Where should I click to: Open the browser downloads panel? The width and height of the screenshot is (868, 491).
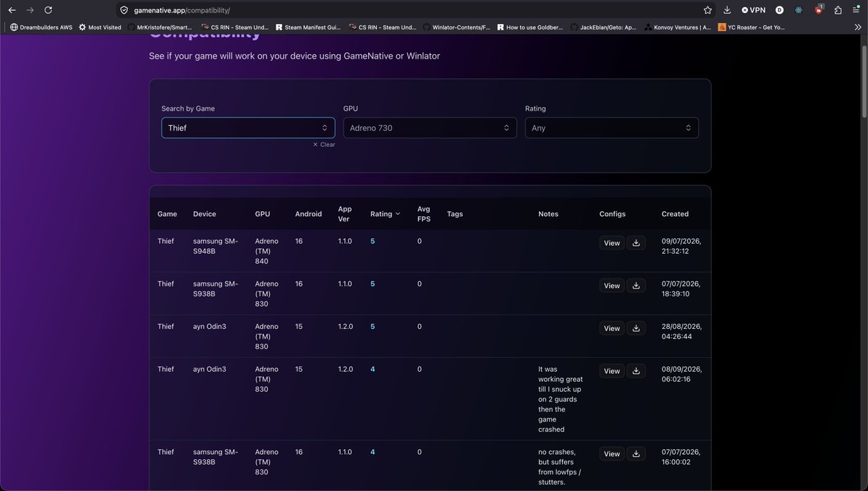pos(727,10)
